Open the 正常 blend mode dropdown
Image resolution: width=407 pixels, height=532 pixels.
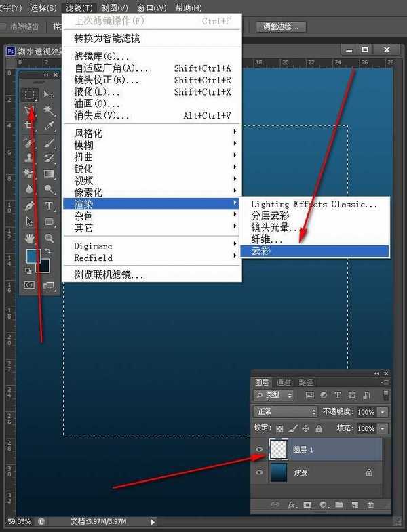[x=286, y=412]
